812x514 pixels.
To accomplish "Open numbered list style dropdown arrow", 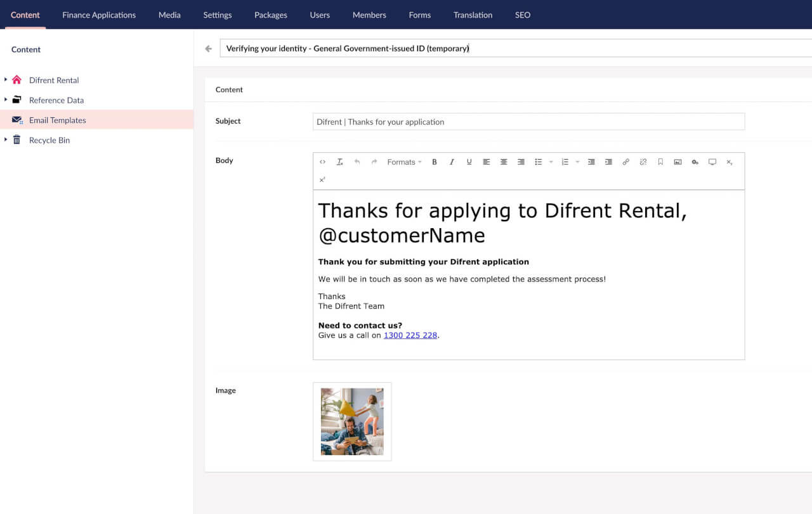I will tap(577, 162).
